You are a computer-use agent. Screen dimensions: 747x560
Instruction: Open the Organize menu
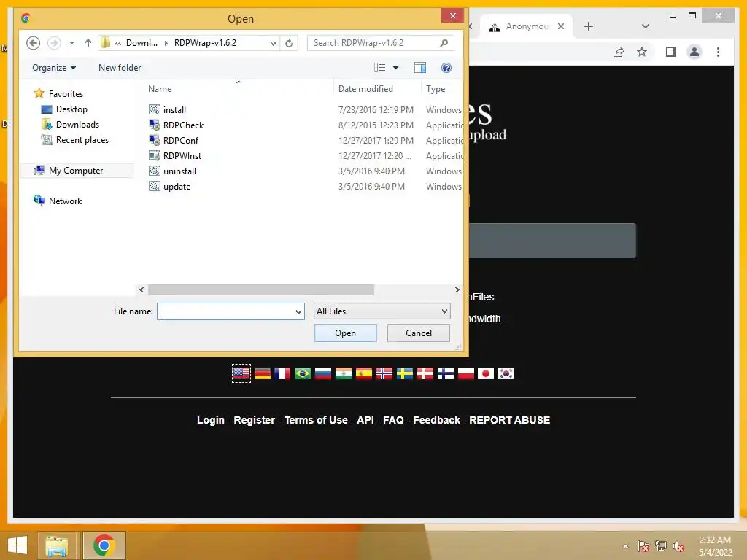[x=54, y=68]
